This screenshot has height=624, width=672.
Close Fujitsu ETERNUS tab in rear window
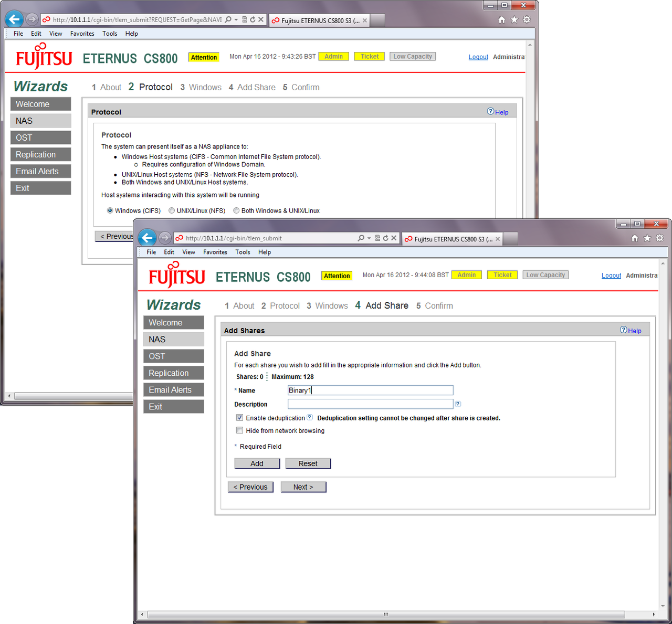[365, 20]
